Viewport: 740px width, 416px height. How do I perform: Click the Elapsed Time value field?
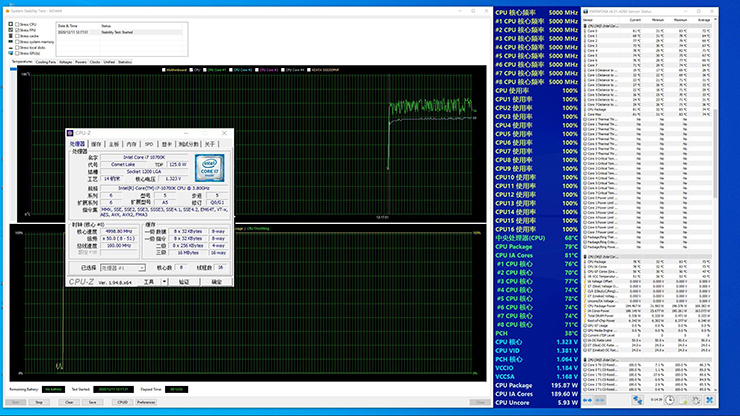click(176, 390)
